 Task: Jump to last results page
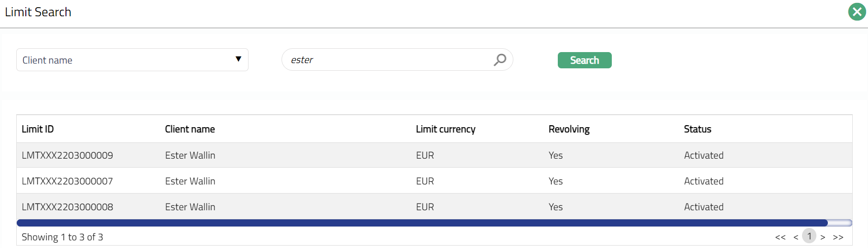click(x=838, y=237)
